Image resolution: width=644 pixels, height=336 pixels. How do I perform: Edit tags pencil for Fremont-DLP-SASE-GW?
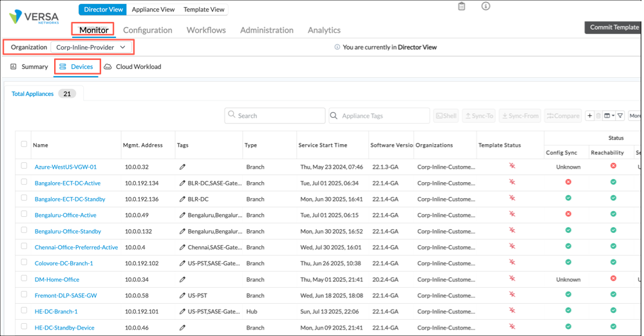click(182, 295)
